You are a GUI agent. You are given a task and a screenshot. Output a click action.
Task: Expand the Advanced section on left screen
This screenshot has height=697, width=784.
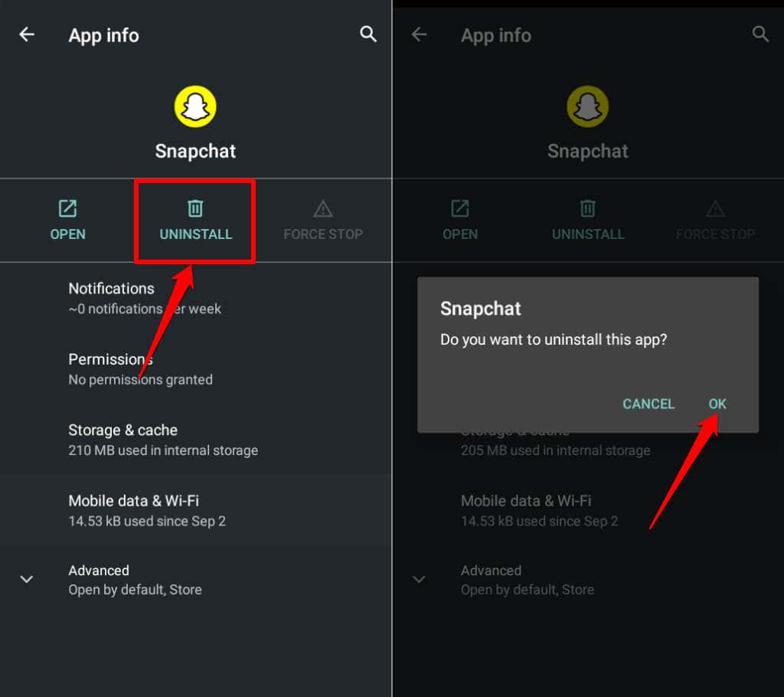click(x=27, y=579)
